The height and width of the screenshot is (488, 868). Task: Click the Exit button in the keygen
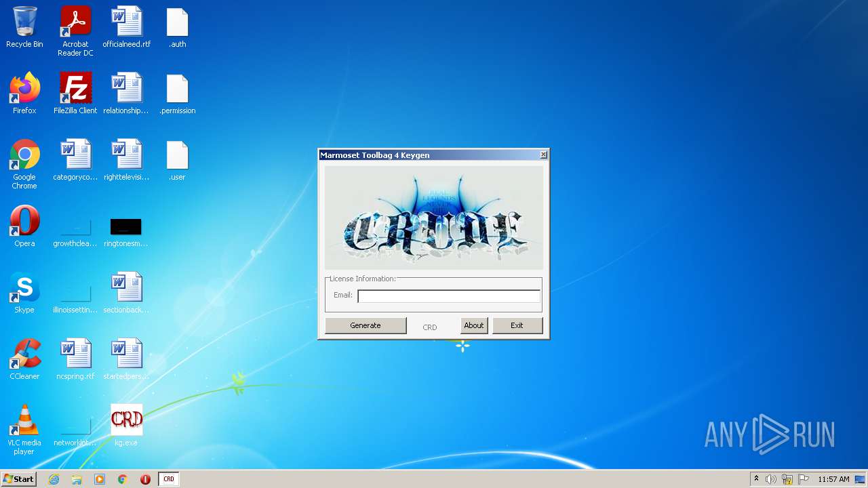517,325
